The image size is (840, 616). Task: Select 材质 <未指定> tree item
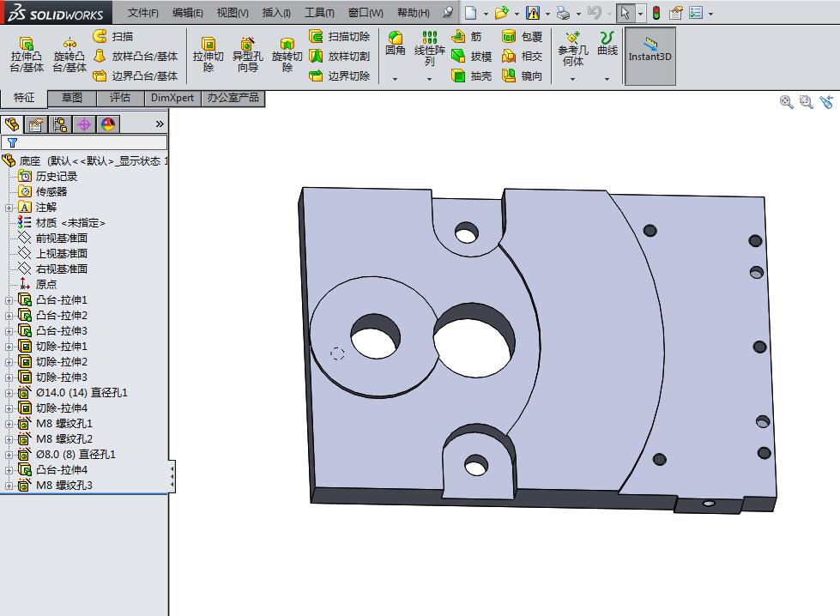61,223
